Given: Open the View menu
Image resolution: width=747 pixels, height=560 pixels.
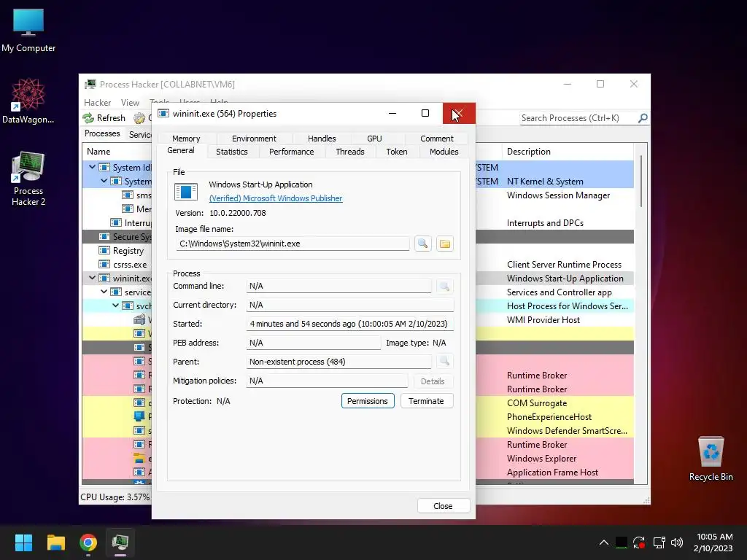Looking at the screenshot, I should (x=130, y=103).
